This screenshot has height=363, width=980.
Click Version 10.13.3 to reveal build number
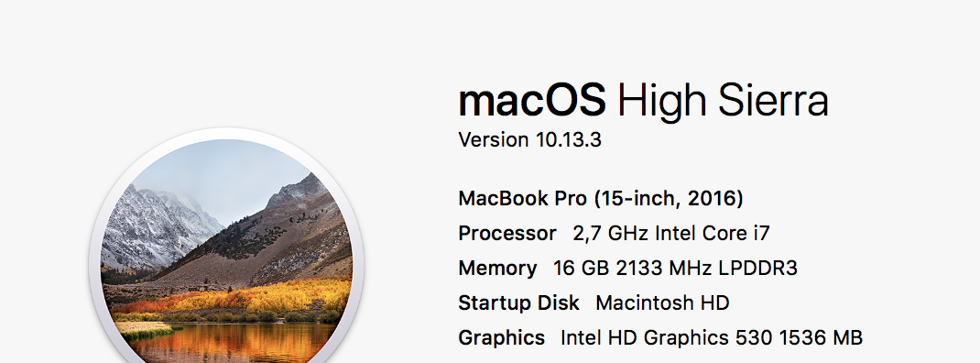[x=529, y=139]
